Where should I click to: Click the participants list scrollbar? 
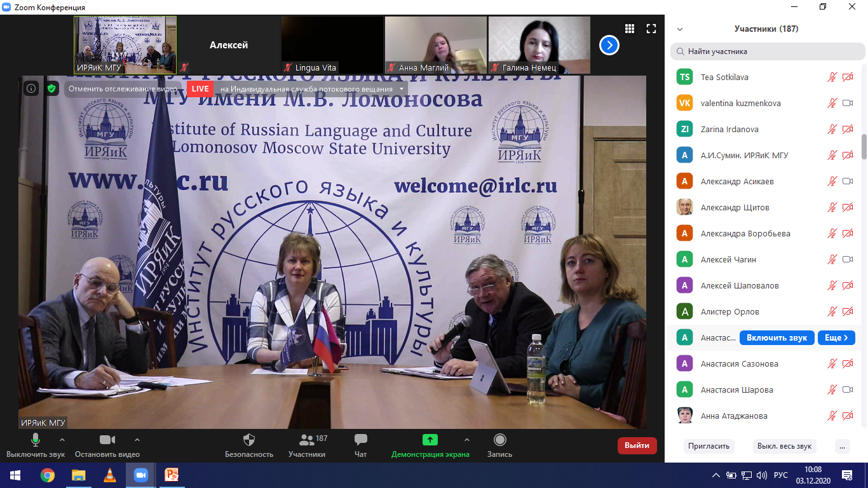(864, 147)
